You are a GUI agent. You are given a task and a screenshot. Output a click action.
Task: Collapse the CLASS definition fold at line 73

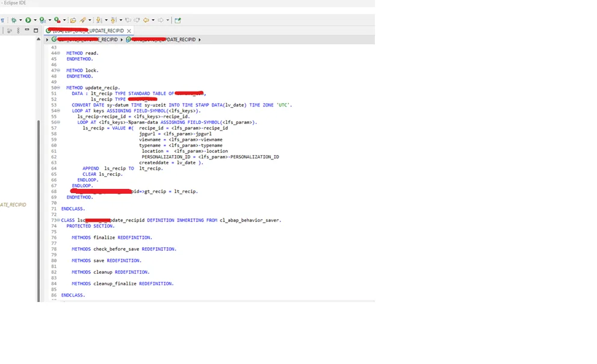(58, 220)
